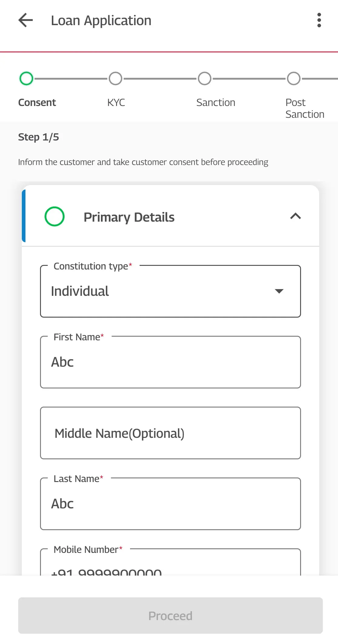This screenshot has width=338, height=644.
Task: Click the Consent step circle
Action: click(x=26, y=78)
